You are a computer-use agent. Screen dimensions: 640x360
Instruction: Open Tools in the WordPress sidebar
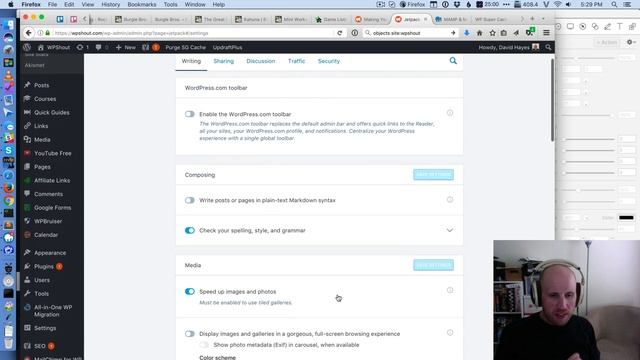pos(41,293)
